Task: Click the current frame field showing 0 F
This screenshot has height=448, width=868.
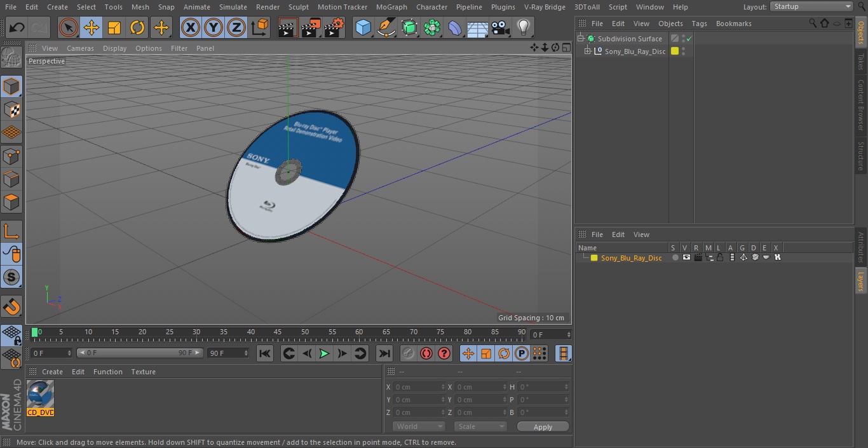Action: coord(551,334)
